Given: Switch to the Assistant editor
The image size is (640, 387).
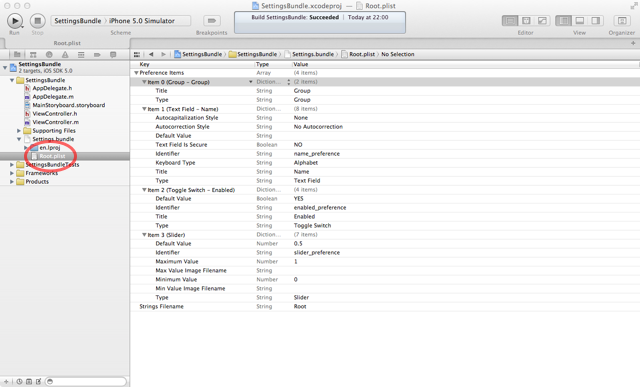Looking at the screenshot, I should pos(526,20).
